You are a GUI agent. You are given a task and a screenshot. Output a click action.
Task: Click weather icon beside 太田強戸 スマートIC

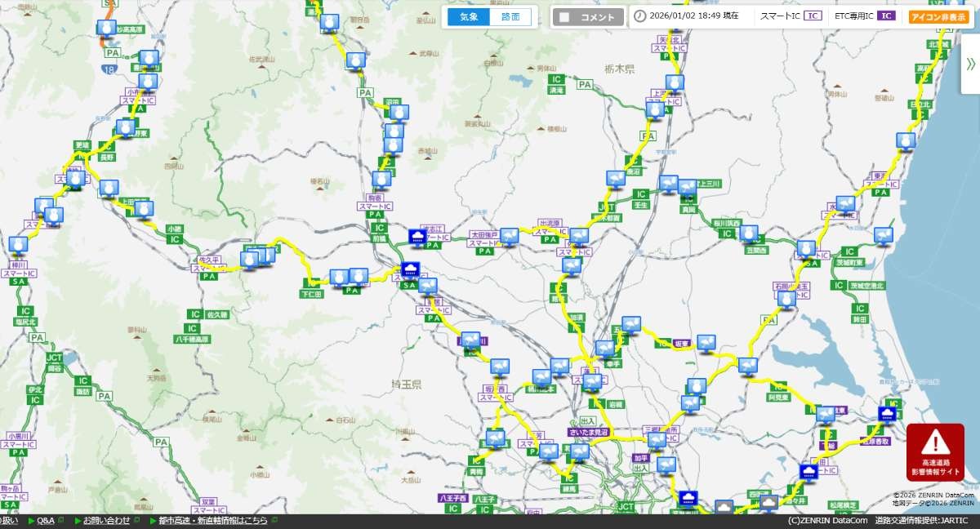point(509,237)
